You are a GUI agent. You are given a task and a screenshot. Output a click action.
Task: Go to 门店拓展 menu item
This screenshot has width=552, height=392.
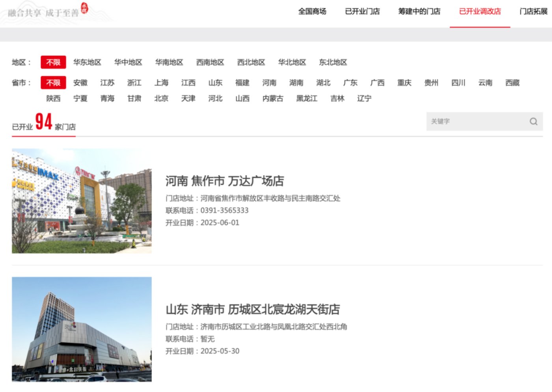pos(533,11)
